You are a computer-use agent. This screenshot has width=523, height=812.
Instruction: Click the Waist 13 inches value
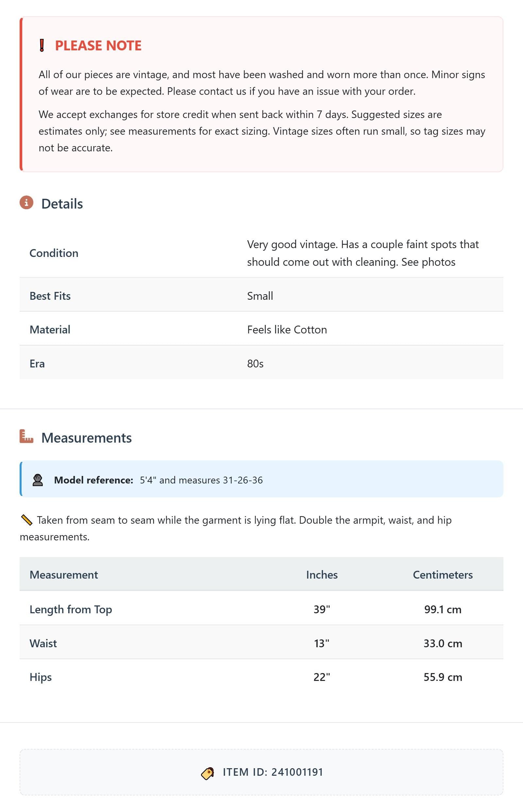(322, 643)
